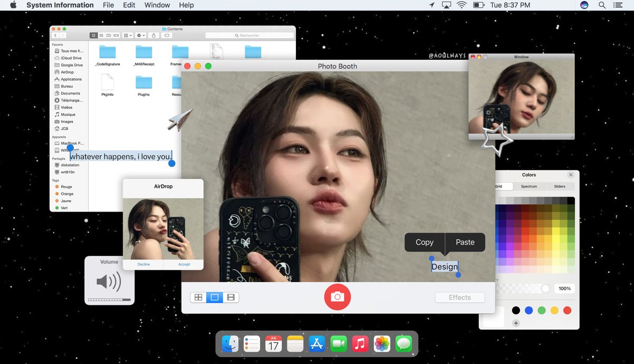This screenshot has height=364, width=634.
Task: Open the Apple menu
Action: pos(14,5)
